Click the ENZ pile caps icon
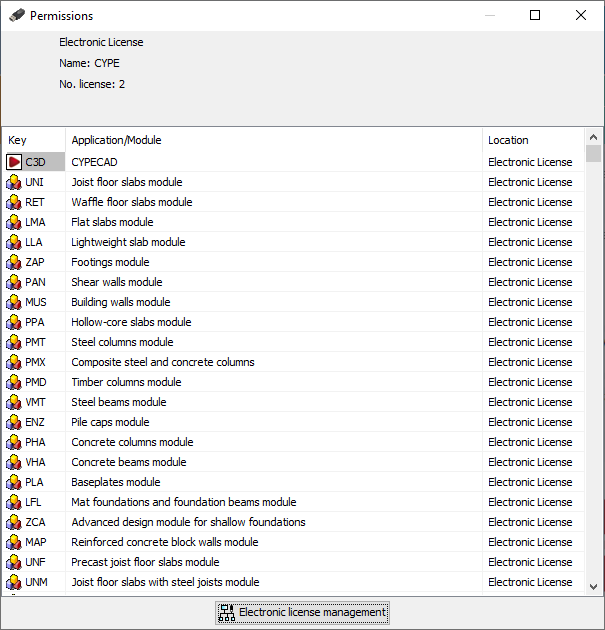Image resolution: width=605 pixels, height=630 pixels. [x=14, y=422]
